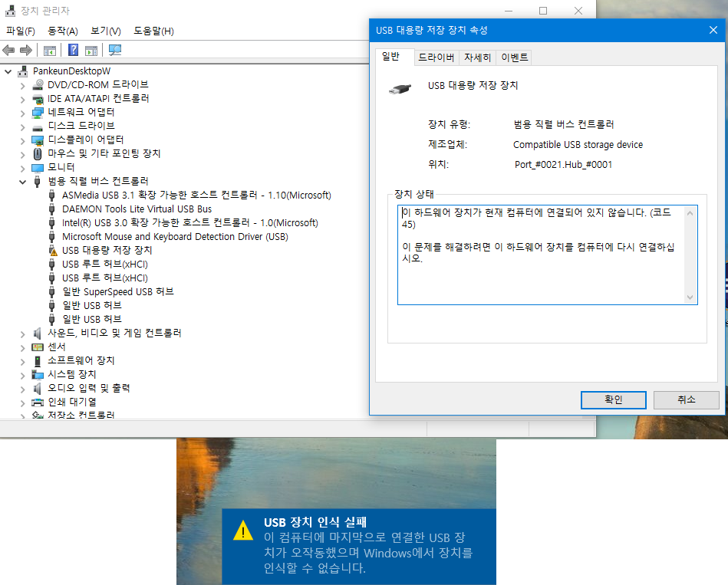This screenshot has height=585, width=728.
Task: Click the yellow warning icon in the USB notification
Action: [243, 531]
